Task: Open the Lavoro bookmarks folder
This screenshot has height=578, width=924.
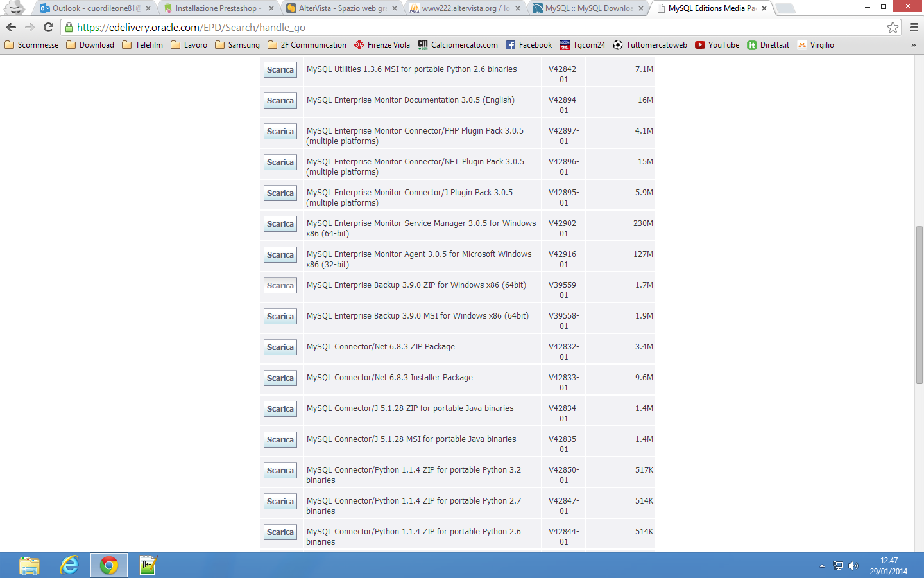Action: (189, 45)
